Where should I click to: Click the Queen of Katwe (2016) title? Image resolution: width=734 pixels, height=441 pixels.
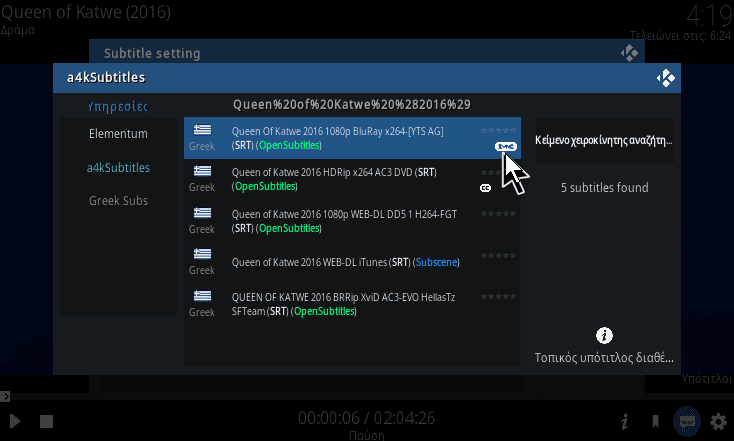point(86,12)
